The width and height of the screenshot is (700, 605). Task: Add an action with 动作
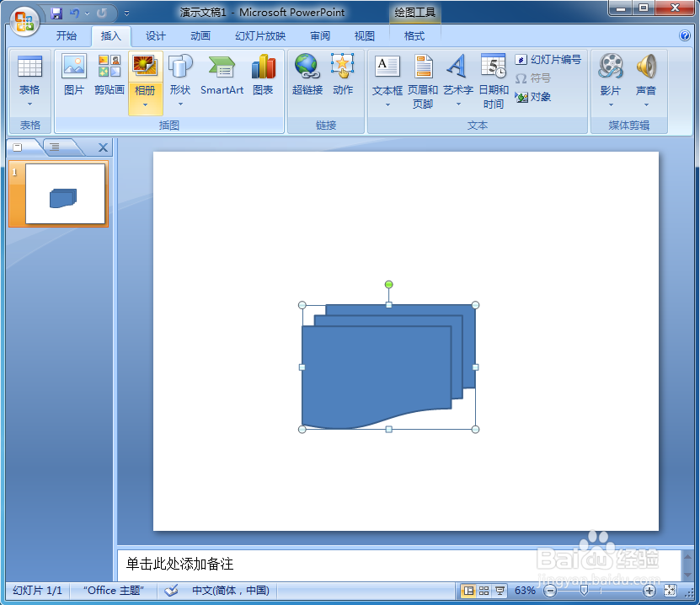click(x=342, y=74)
